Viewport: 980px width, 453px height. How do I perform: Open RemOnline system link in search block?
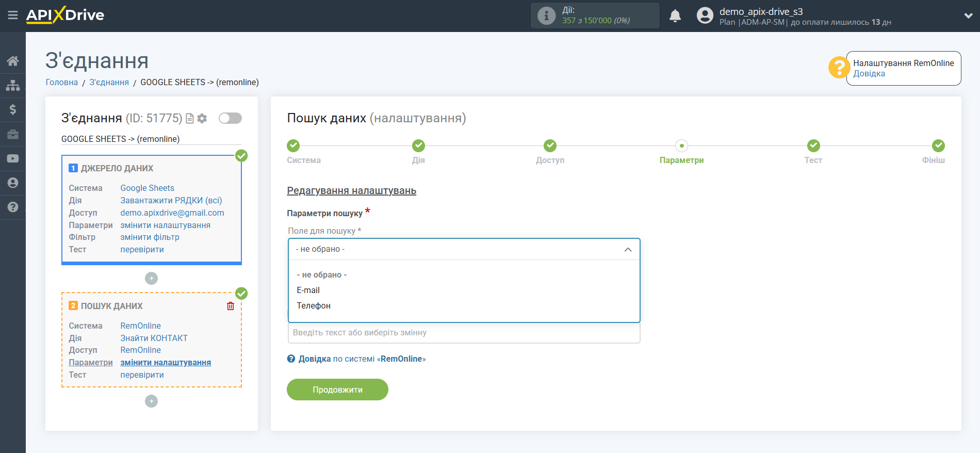[140, 326]
